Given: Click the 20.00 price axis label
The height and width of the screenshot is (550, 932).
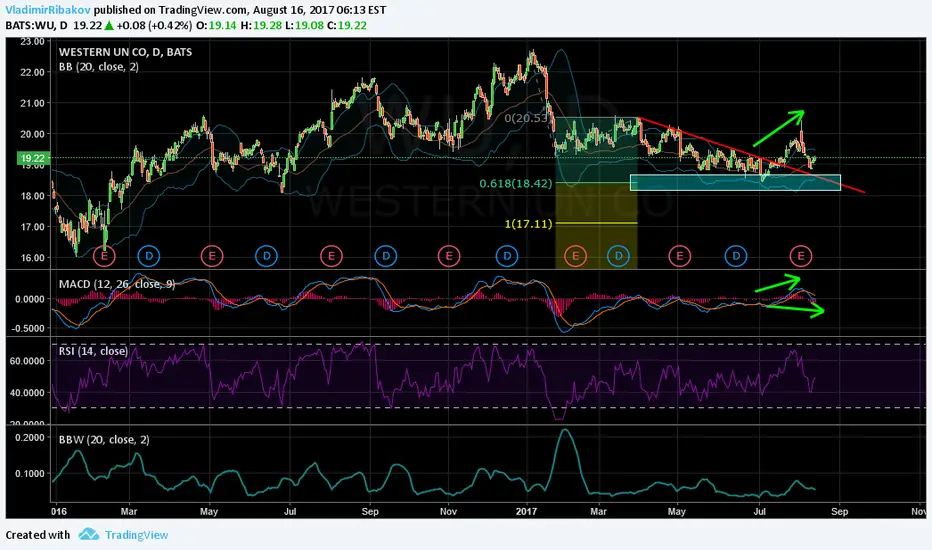Looking at the screenshot, I should [x=32, y=134].
